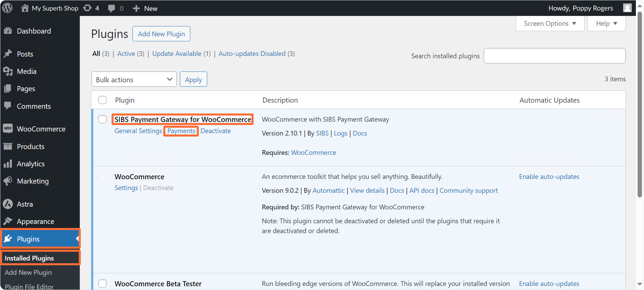Click the WooCommerce sidebar icon

(x=8, y=129)
